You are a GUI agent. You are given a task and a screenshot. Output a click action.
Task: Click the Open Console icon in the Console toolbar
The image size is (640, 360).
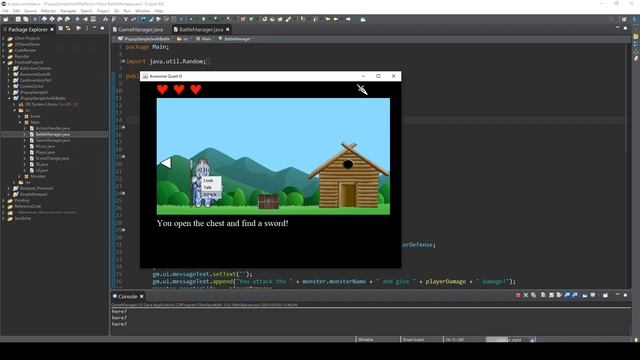point(605,295)
